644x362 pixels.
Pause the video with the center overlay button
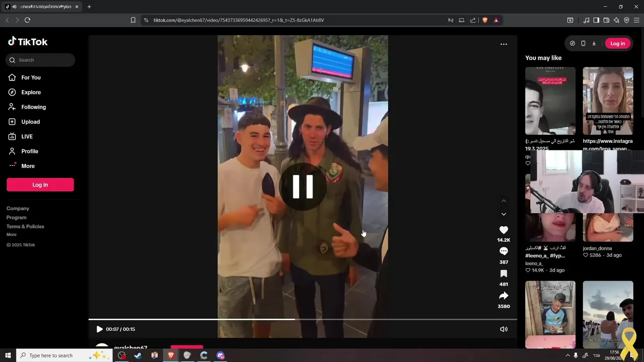pyautogui.click(x=303, y=187)
